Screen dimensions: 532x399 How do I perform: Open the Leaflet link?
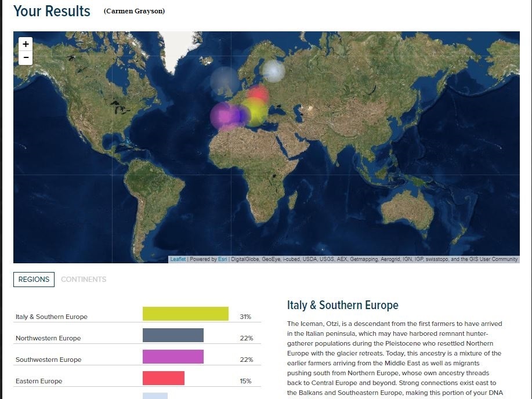click(x=177, y=259)
